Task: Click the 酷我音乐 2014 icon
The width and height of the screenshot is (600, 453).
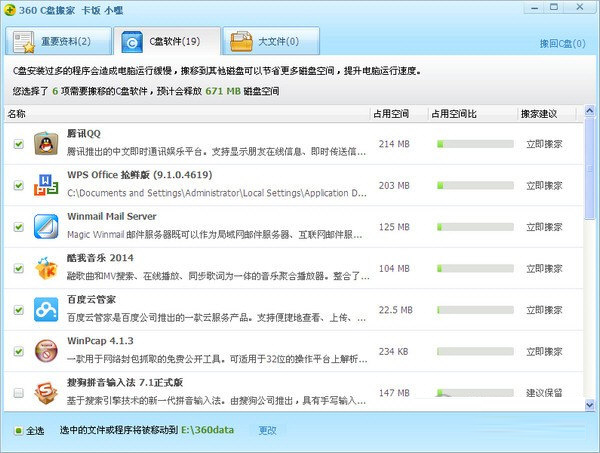Action: click(x=47, y=268)
